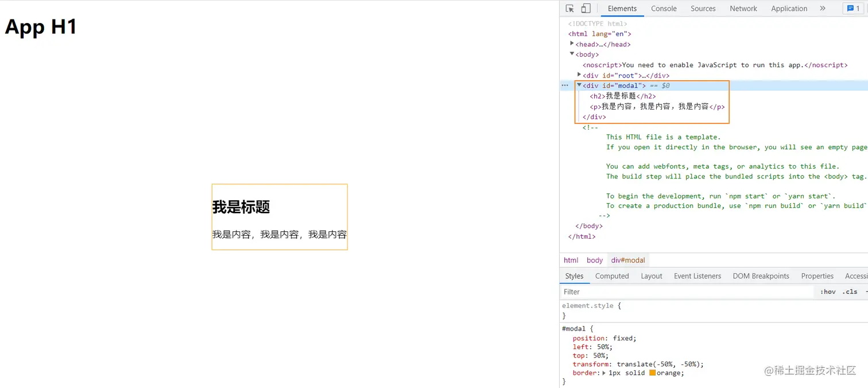Image resolution: width=868 pixels, height=388 pixels.
Task: Click the orange border color swatch
Action: [652, 373]
